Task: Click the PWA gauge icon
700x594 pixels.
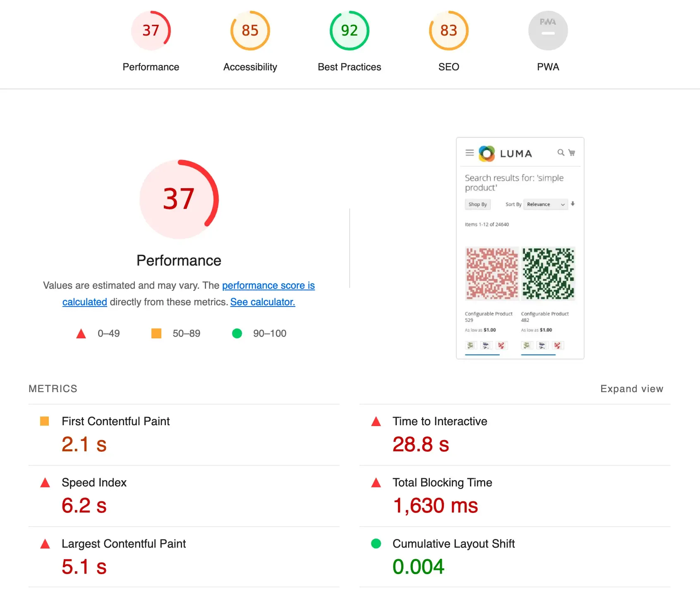Action: pos(548,31)
